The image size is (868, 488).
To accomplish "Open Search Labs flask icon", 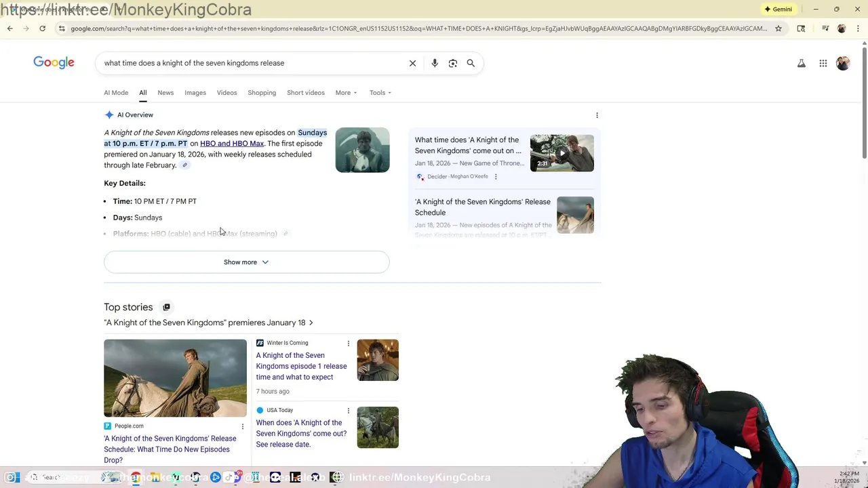I will [x=802, y=63].
